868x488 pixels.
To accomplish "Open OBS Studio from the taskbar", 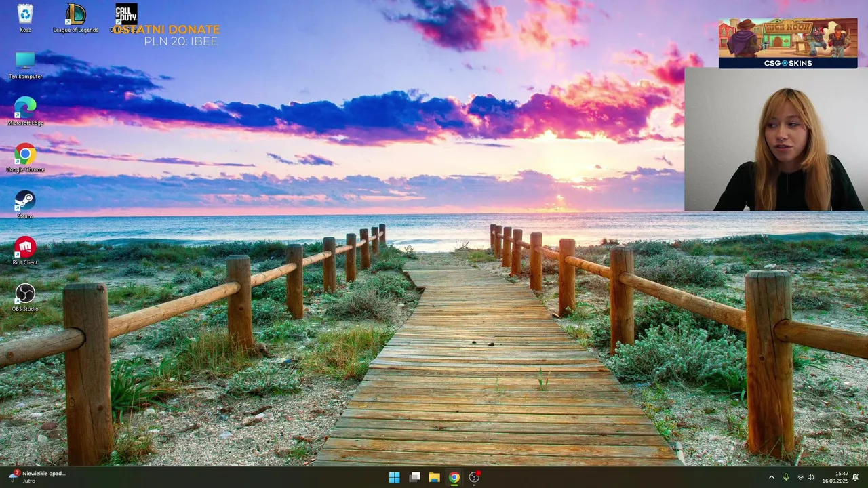I will (474, 477).
